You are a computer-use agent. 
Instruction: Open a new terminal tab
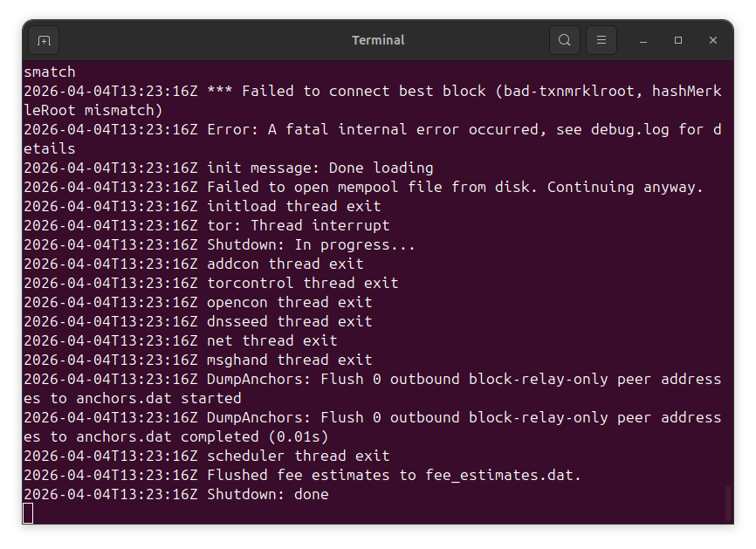point(45,40)
